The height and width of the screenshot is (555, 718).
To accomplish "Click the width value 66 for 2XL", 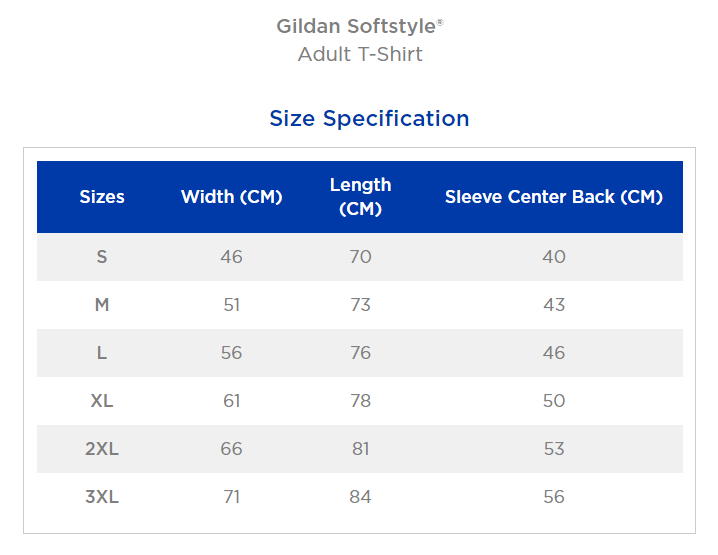I will coord(232,449).
